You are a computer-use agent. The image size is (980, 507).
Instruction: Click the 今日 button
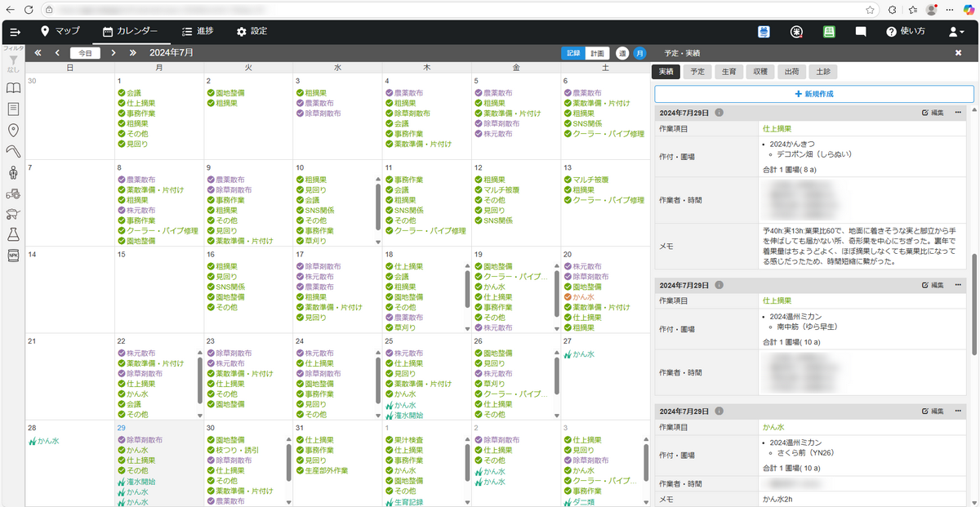click(x=86, y=53)
